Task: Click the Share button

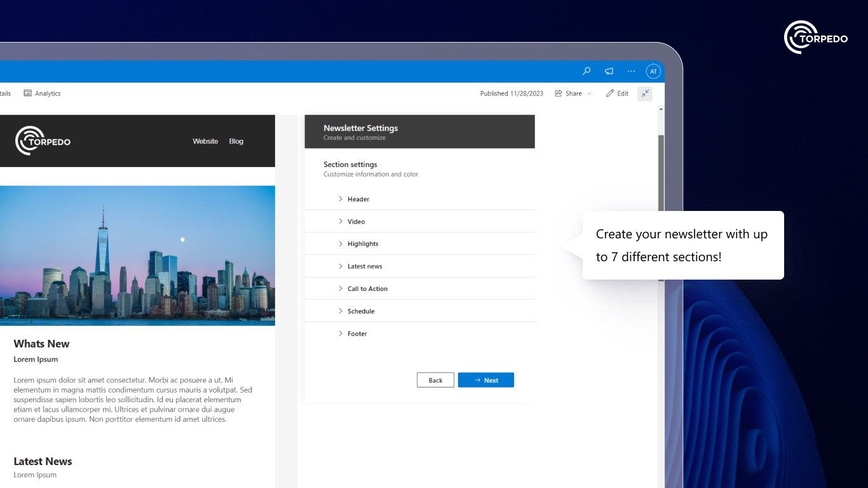Action: [x=569, y=93]
